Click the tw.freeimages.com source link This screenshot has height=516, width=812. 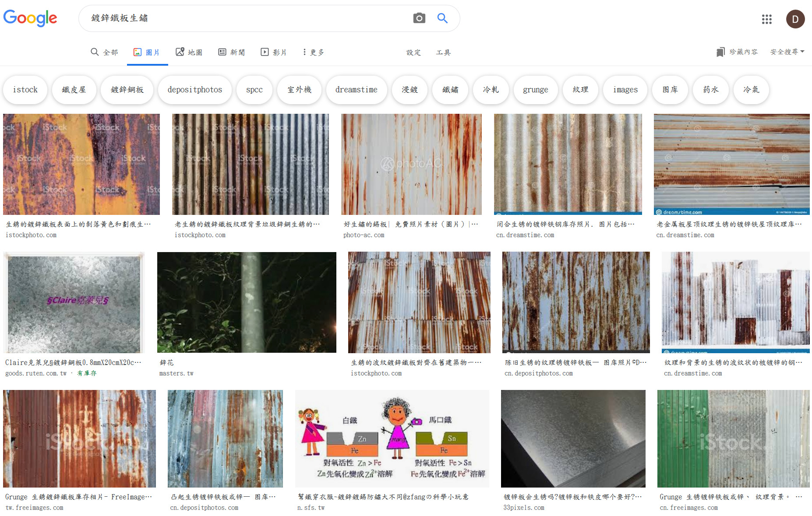[x=34, y=508]
